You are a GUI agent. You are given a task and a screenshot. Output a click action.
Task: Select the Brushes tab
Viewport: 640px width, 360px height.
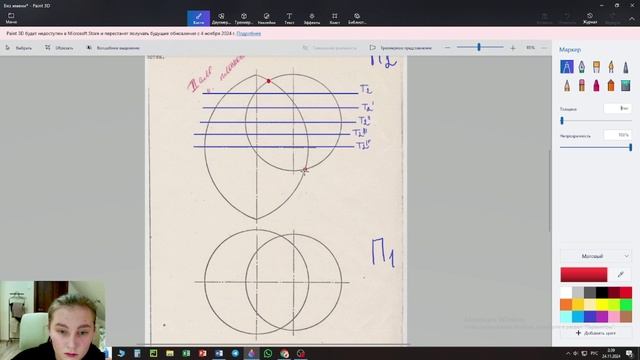tap(198, 18)
